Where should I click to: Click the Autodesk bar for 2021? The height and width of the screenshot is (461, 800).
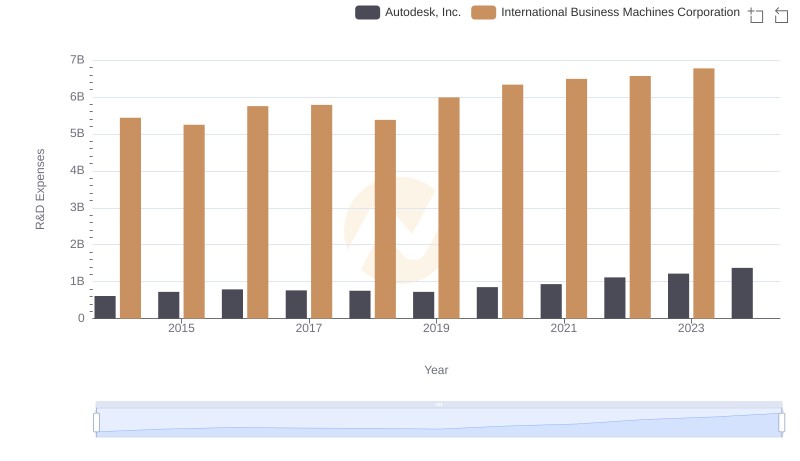pyautogui.click(x=551, y=301)
